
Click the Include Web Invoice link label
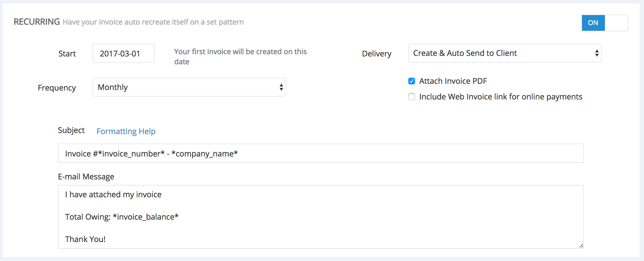tap(500, 97)
